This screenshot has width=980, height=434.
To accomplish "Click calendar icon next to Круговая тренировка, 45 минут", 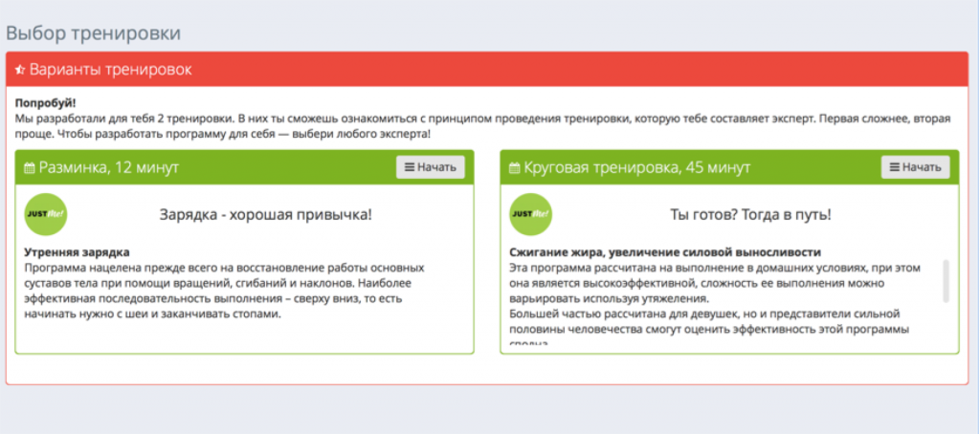I will (x=514, y=167).
